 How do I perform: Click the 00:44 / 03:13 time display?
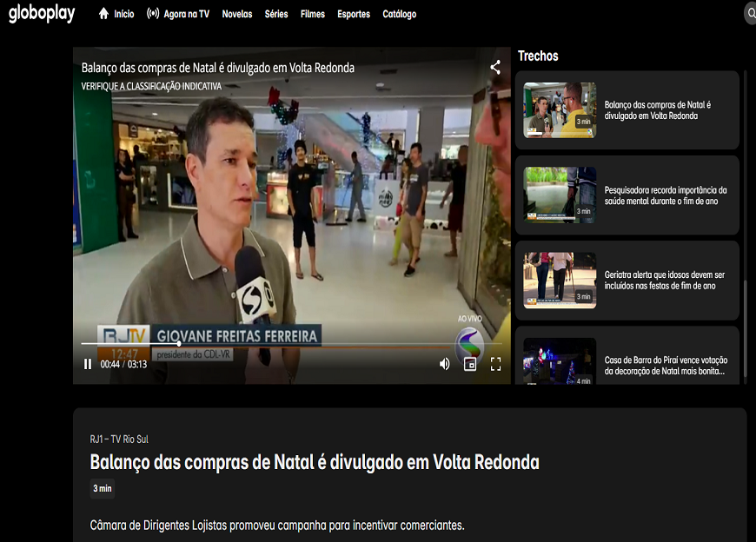[x=123, y=364]
